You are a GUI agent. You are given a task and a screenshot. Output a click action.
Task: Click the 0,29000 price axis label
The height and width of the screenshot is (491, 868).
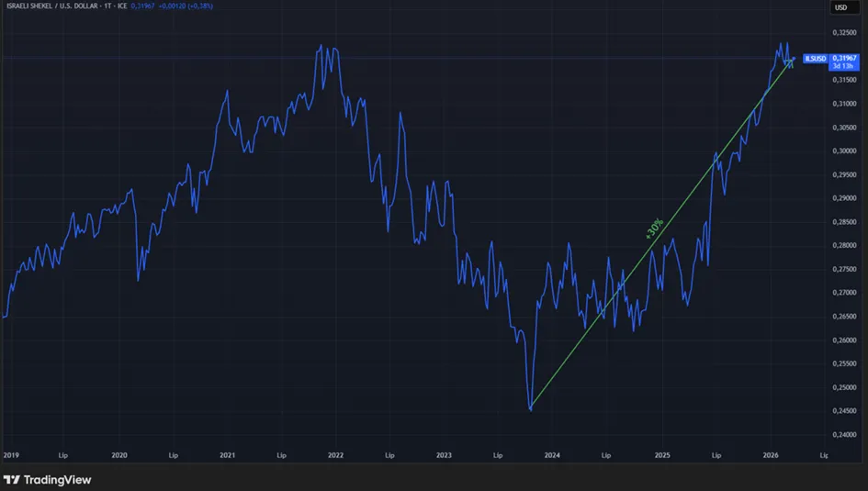coord(844,198)
